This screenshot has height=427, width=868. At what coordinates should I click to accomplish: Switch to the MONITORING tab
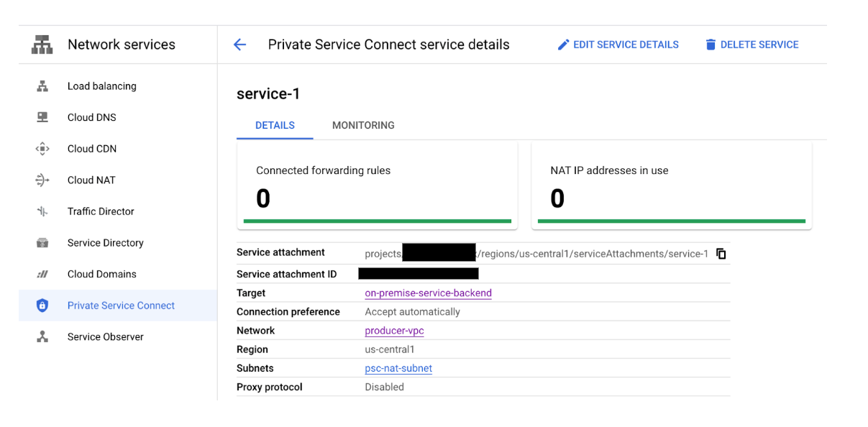click(x=362, y=125)
